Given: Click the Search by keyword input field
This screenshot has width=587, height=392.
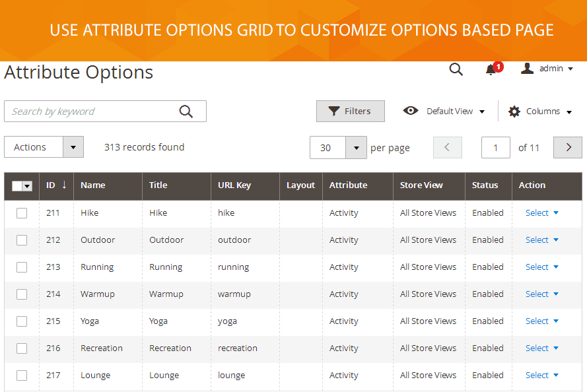Looking at the screenshot, I should point(105,111).
